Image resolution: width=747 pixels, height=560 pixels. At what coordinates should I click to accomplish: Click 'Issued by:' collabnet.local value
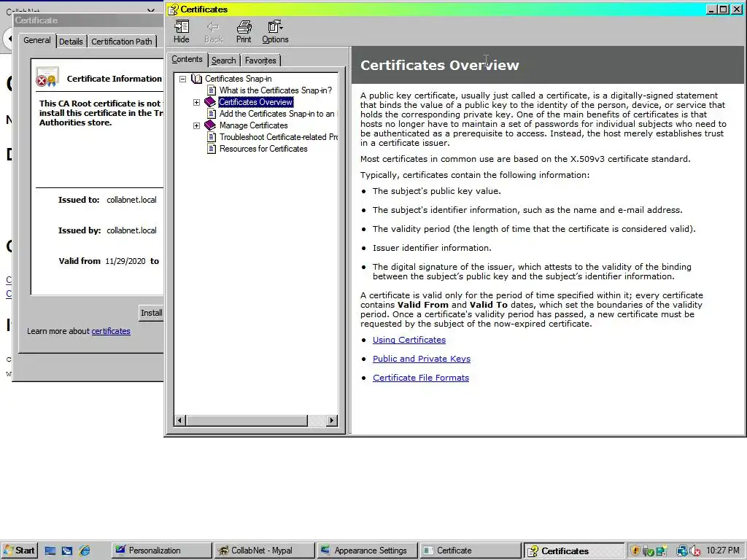(x=131, y=230)
